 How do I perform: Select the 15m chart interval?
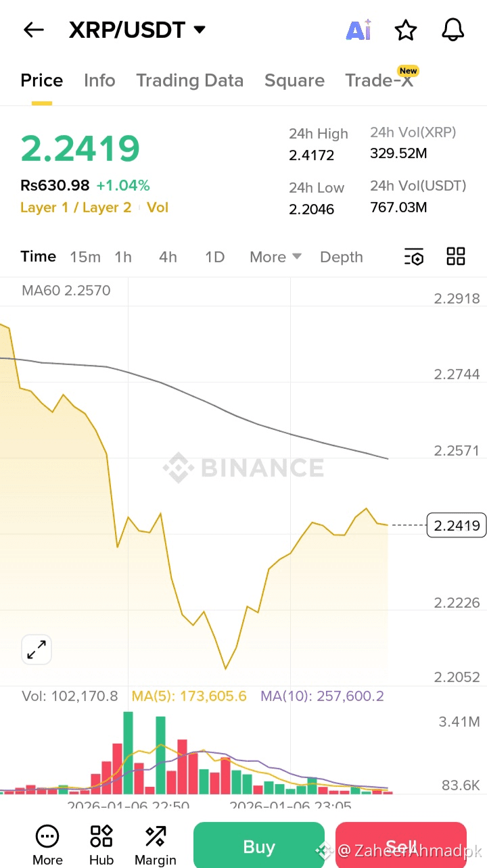[85, 257]
